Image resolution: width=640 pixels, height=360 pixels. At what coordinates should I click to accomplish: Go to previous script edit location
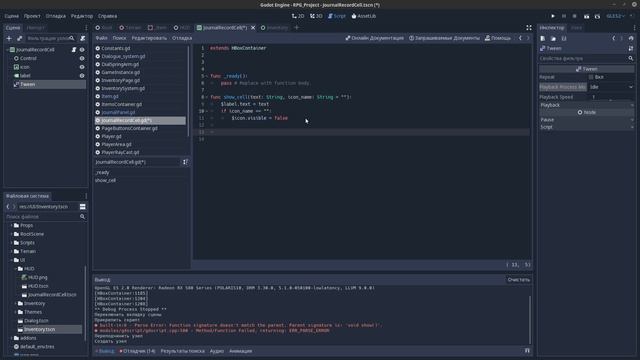point(520,38)
